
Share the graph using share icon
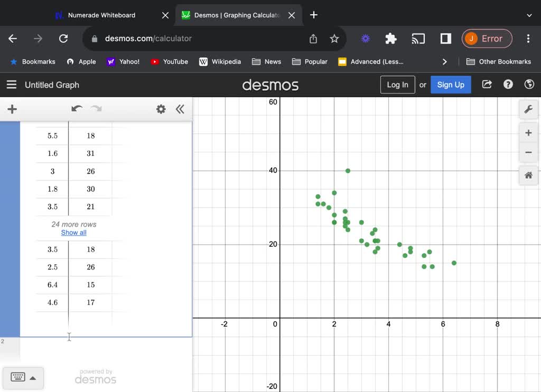pyautogui.click(x=487, y=85)
